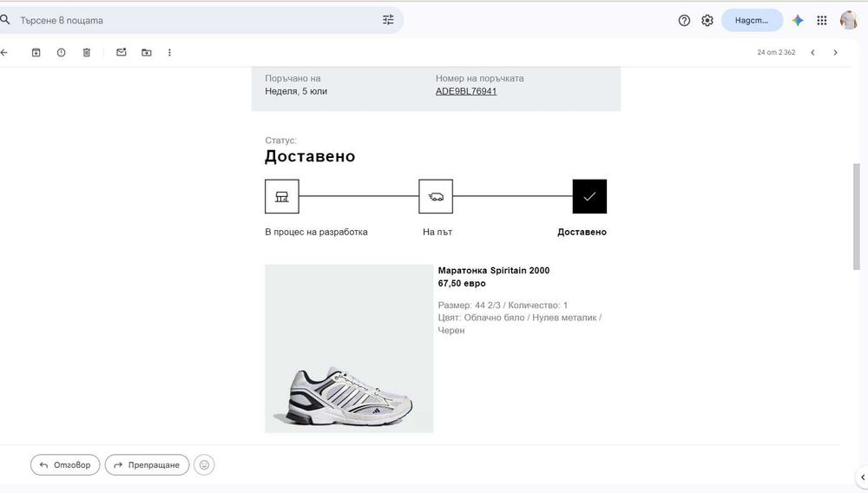Open account profile picture
868x493 pixels.
(x=848, y=21)
